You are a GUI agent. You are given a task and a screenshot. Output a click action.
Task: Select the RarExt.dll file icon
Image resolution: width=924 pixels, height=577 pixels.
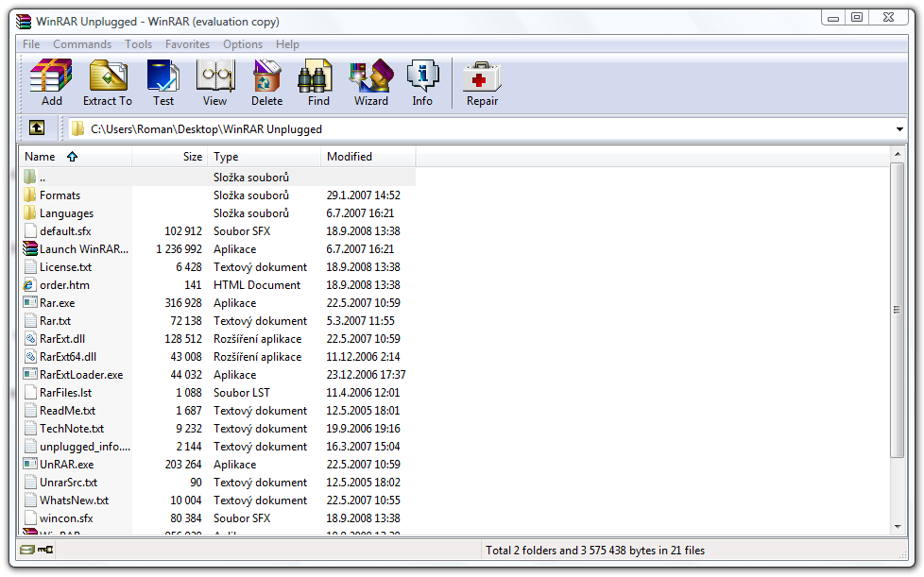(x=30, y=338)
